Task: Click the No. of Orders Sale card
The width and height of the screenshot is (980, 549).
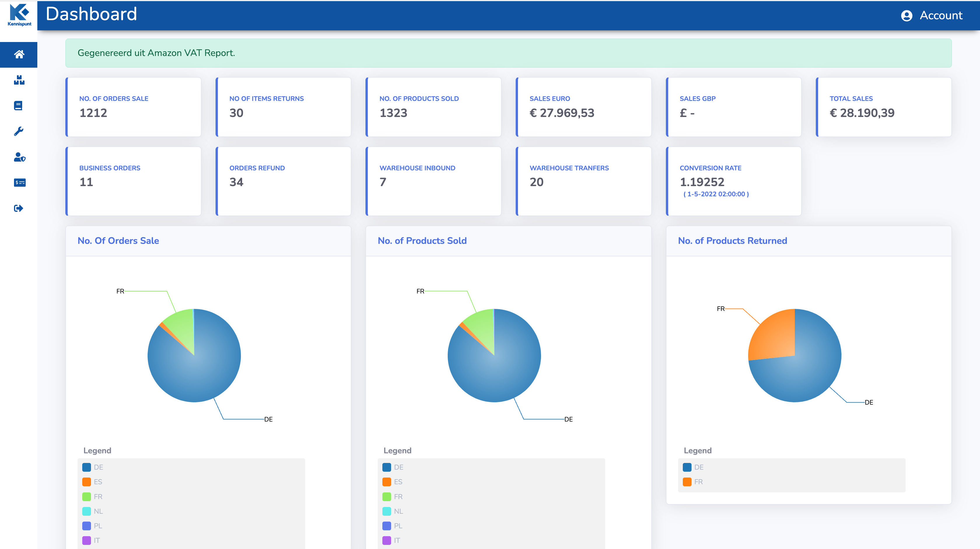Action: click(133, 107)
